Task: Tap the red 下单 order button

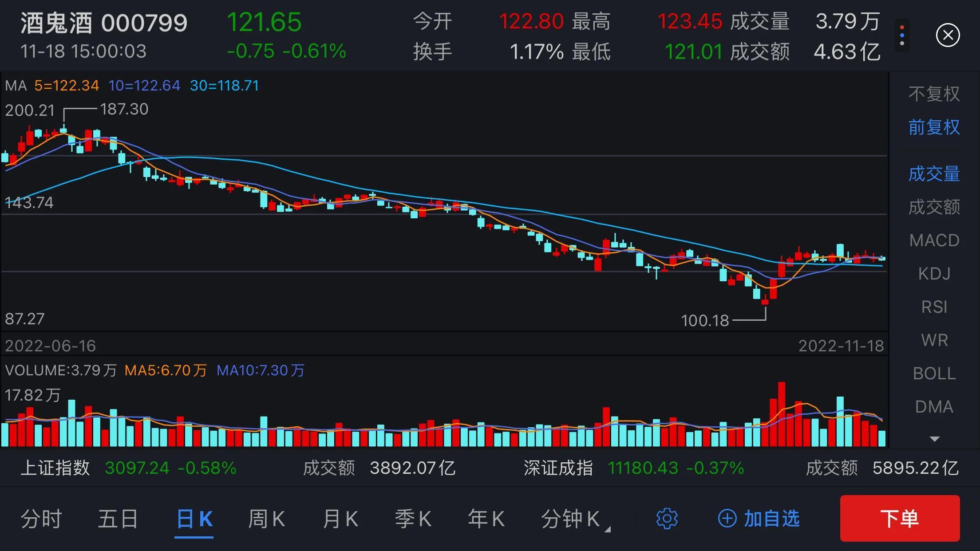Action: (900, 518)
